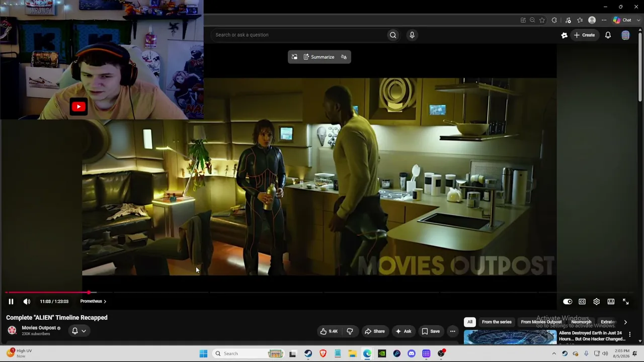
Task: Open the Create menu on YouTube
Action: [x=585, y=35]
